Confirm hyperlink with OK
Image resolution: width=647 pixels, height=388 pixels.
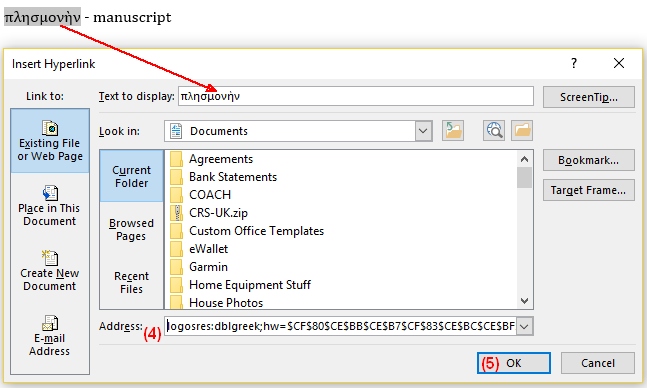tap(514, 363)
